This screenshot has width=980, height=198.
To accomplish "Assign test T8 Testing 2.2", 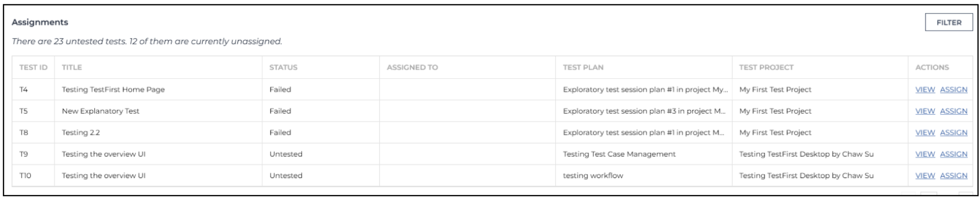I will click(x=953, y=133).
